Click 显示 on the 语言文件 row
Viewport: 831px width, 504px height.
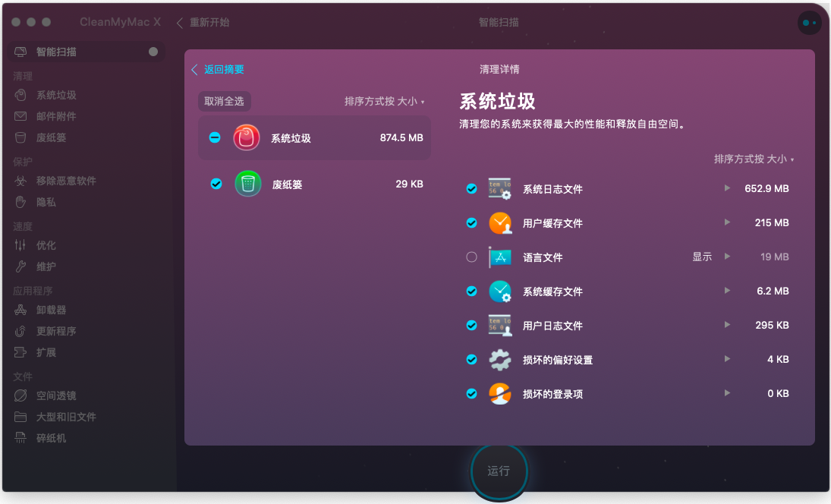coord(702,257)
